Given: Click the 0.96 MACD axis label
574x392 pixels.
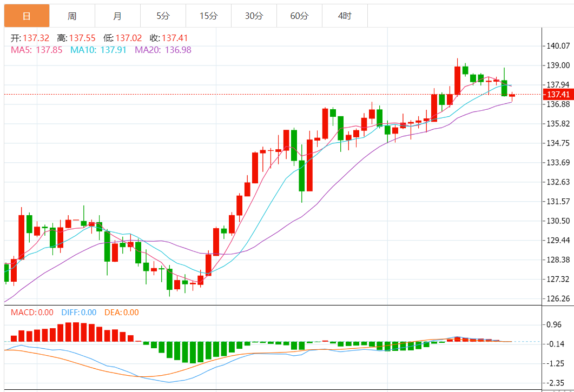Looking at the screenshot, I should pos(554,324).
